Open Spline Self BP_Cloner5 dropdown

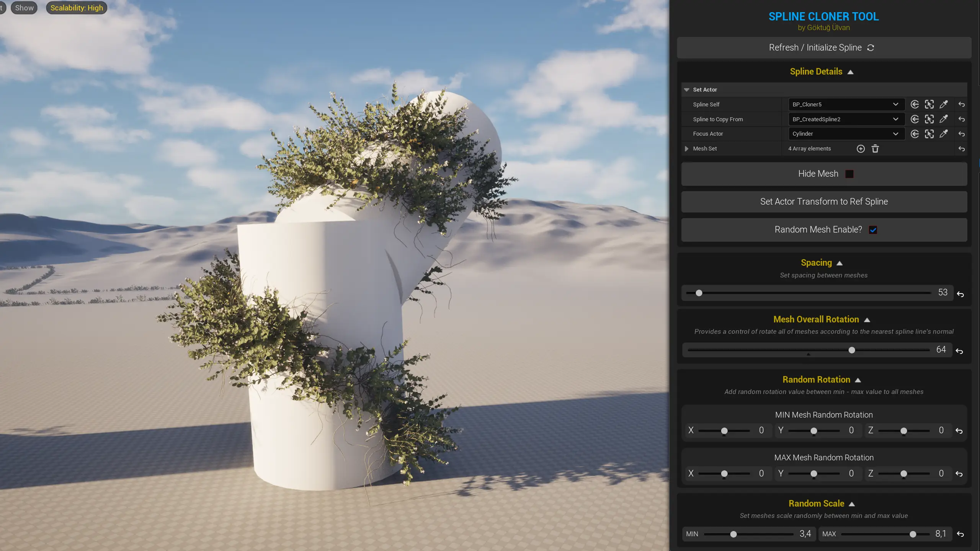846,104
